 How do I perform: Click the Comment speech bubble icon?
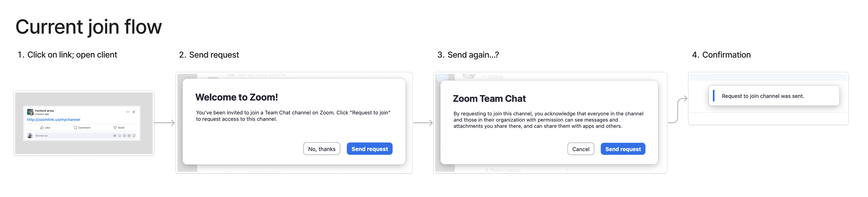(x=75, y=128)
